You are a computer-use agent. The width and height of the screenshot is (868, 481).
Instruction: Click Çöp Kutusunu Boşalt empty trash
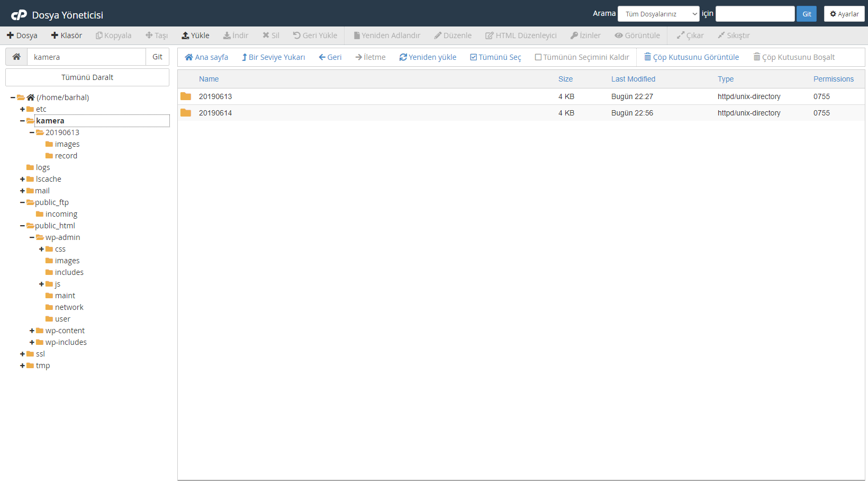[x=794, y=57]
